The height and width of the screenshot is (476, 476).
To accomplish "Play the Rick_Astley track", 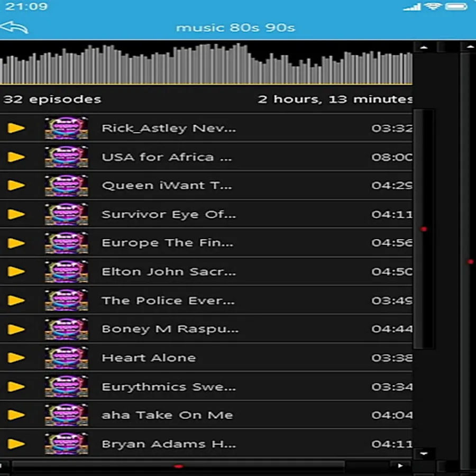I will click(x=16, y=128).
